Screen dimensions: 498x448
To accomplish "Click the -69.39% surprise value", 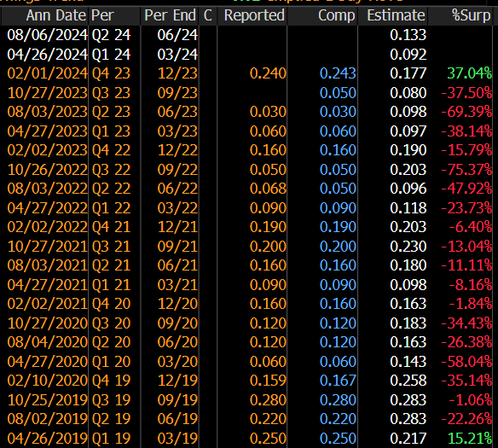I will pos(466,112).
